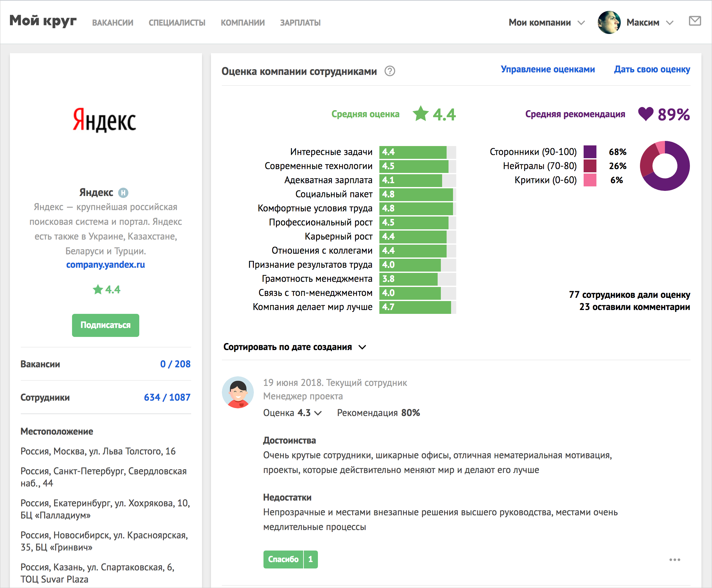The width and height of the screenshot is (712, 588).
Task: Open the Компании navigation item
Action: tap(243, 23)
